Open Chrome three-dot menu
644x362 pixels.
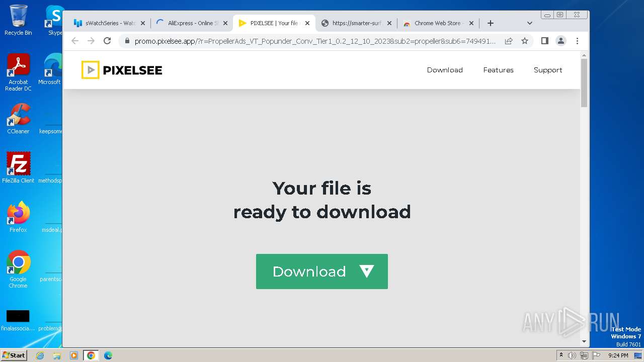pyautogui.click(x=577, y=41)
